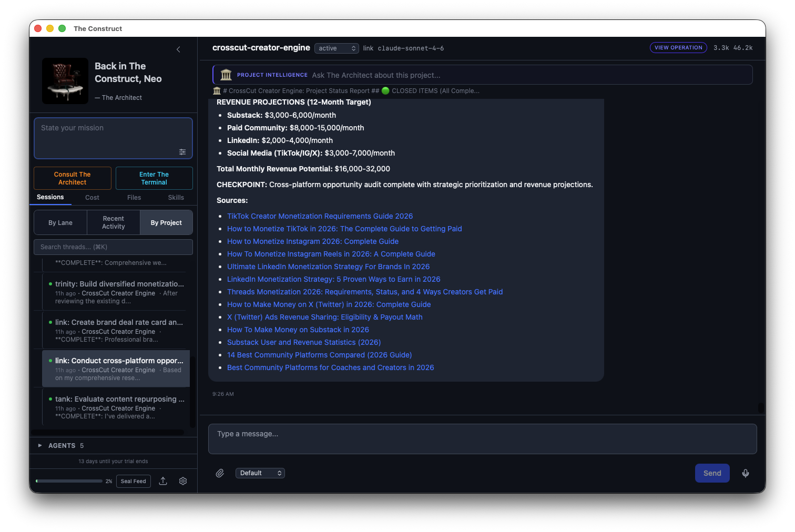The width and height of the screenshot is (795, 532).
Task: Select the By Project view
Action: point(166,223)
